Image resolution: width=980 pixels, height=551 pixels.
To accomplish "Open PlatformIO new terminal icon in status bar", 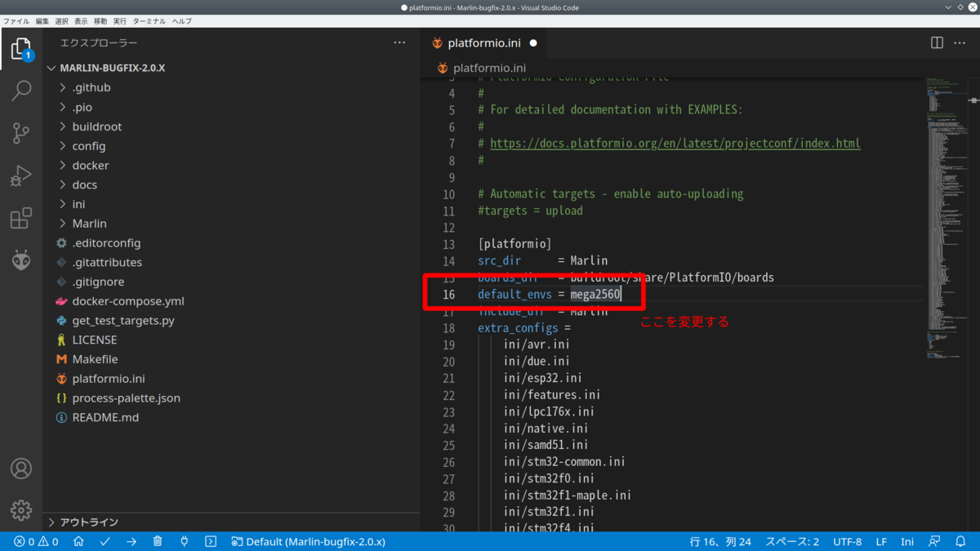I will 211,541.
